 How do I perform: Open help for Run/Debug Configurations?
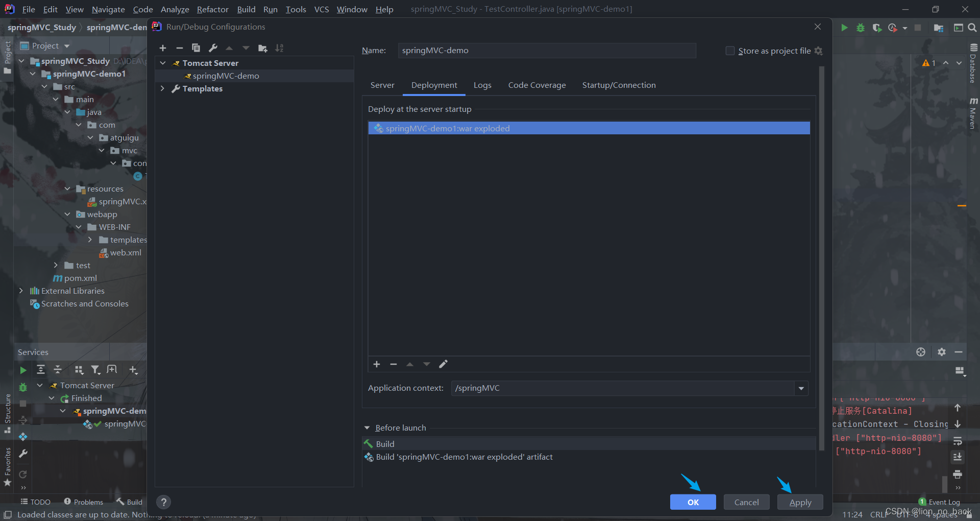[x=163, y=502]
